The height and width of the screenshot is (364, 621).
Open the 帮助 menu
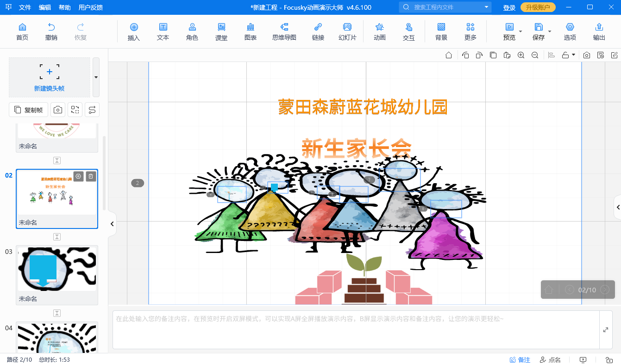65,7
